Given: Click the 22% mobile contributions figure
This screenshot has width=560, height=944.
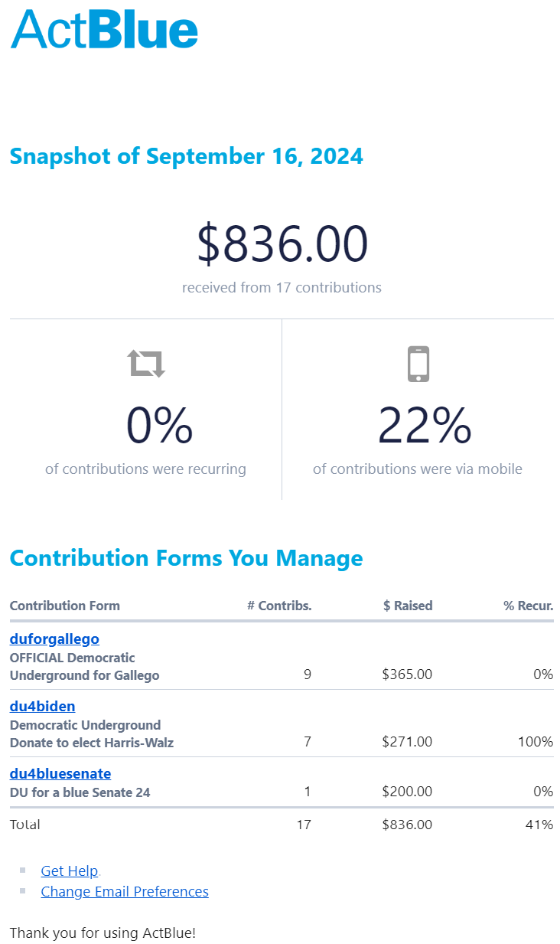Looking at the screenshot, I should [x=425, y=426].
